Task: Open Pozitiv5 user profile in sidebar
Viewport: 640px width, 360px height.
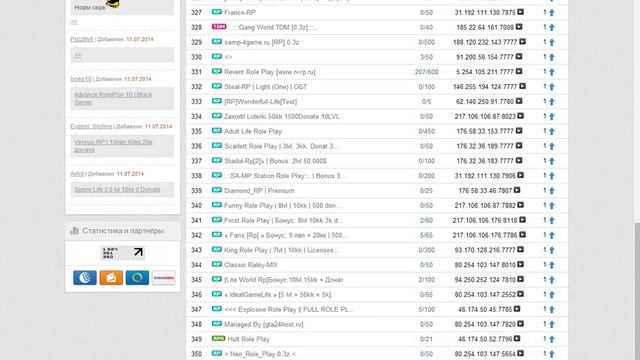Action: point(82,39)
